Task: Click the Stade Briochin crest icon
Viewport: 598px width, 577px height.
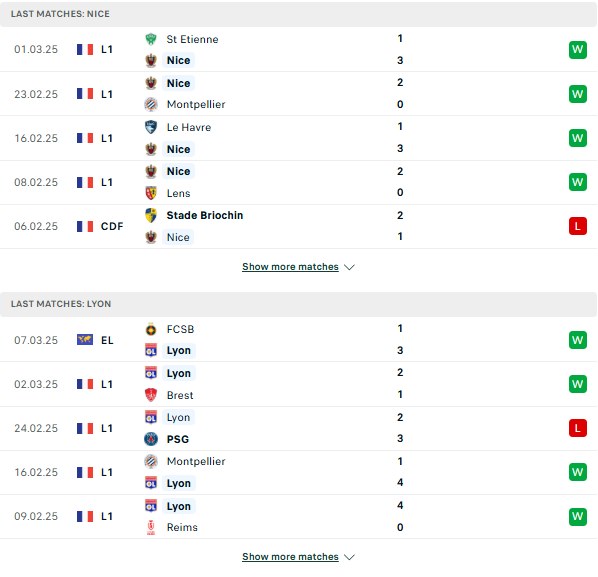Action: [151, 215]
